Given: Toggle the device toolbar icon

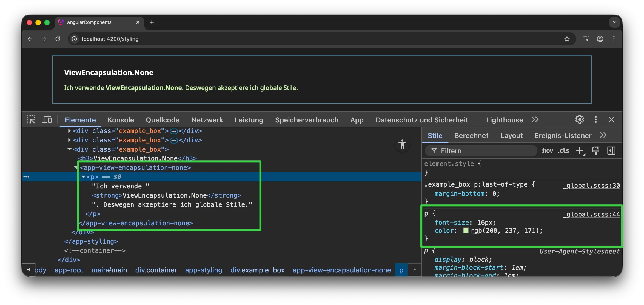Looking at the screenshot, I should tap(47, 120).
